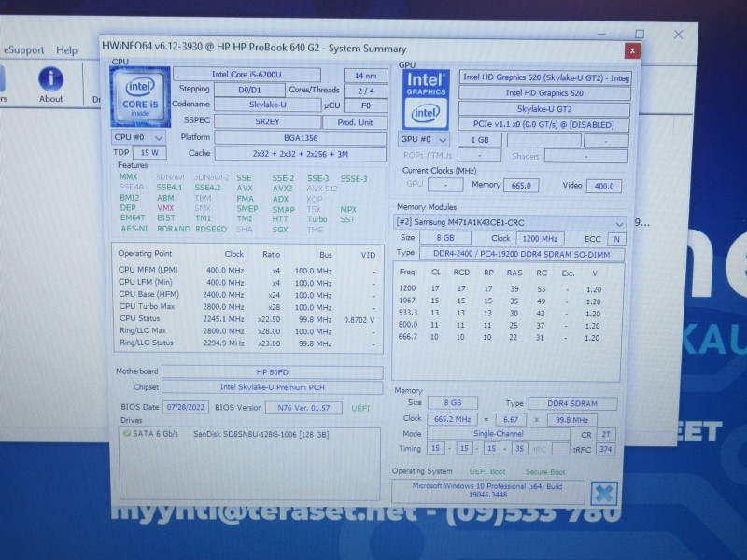Click the SATA drive status green icon
The width and height of the screenshot is (747, 560).
(127, 434)
